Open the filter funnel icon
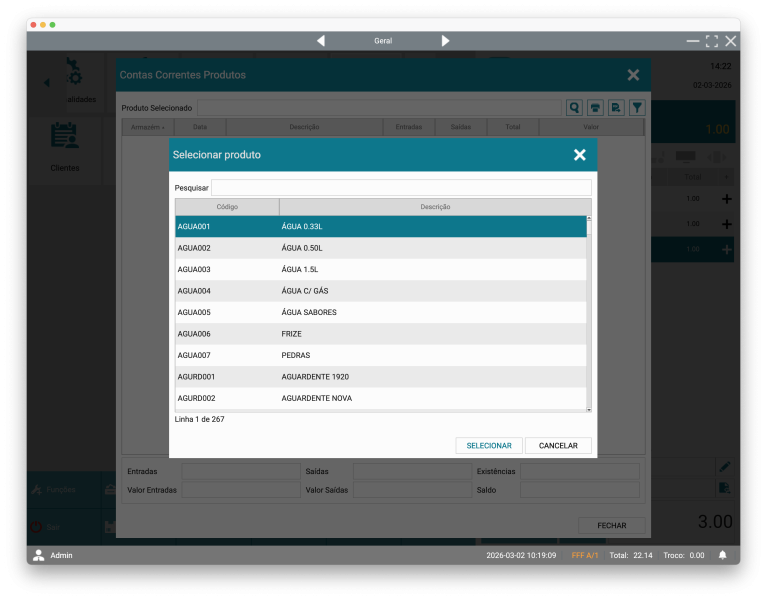This screenshot has width=767, height=600. [636, 108]
